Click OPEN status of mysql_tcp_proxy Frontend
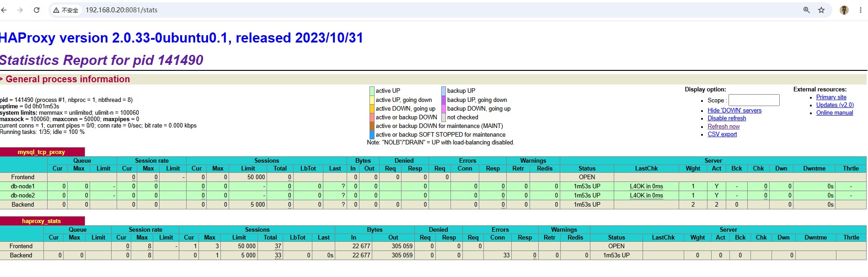This screenshot has height=277, width=868. click(x=587, y=177)
